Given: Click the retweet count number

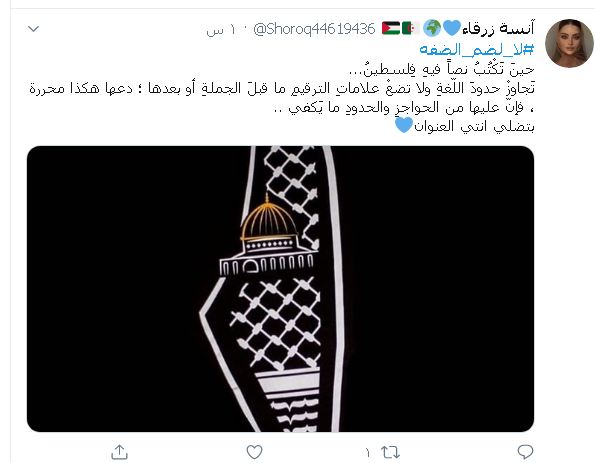Looking at the screenshot, I should [x=367, y=452].
